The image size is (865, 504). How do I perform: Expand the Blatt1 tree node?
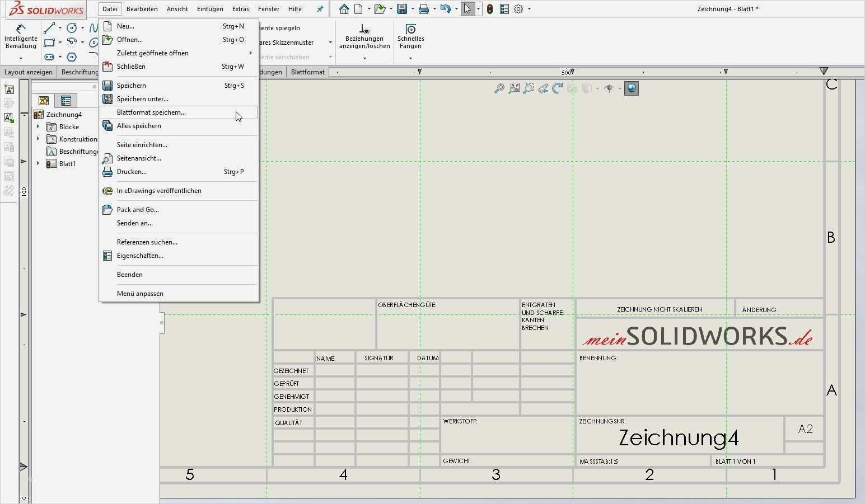click(38, 164)
